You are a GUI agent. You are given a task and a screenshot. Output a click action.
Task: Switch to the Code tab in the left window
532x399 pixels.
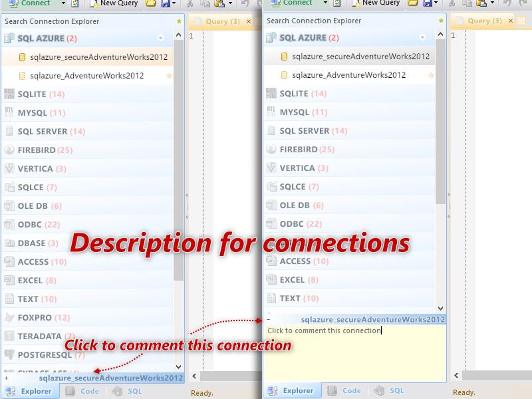[82, 391]
